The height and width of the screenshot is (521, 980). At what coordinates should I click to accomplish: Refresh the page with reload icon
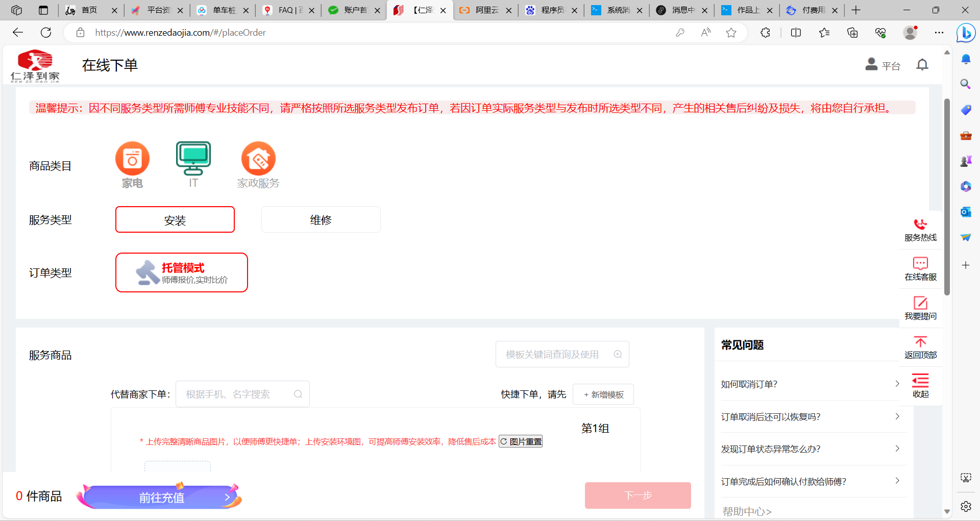pyautogui.click(x=46, y=33)
